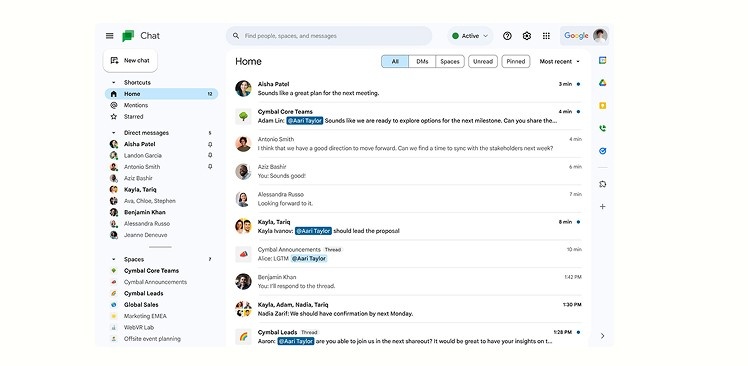Open Keep in the side panel
The image size is (748, 366).
603,105
